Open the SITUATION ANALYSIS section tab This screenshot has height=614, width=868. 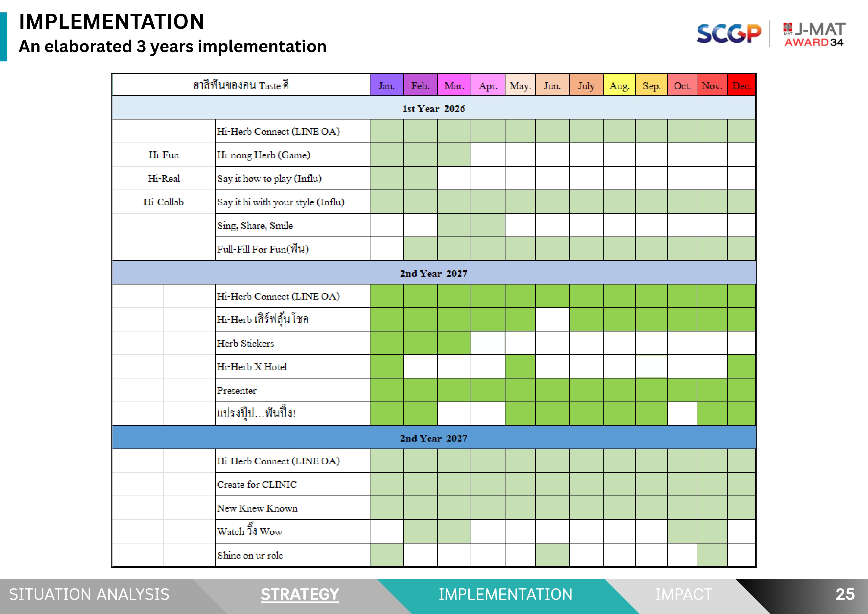click(89, 594)
